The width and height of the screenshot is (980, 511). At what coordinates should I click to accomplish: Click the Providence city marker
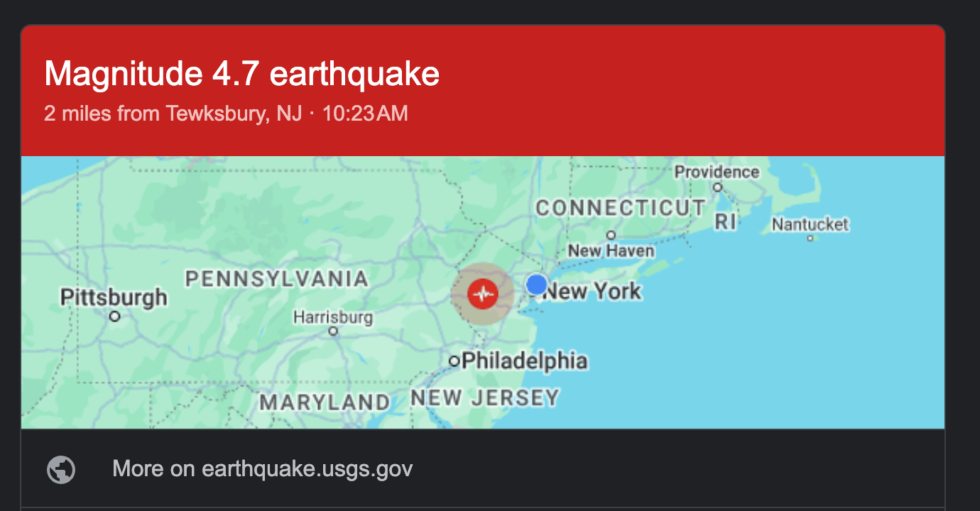717,187
